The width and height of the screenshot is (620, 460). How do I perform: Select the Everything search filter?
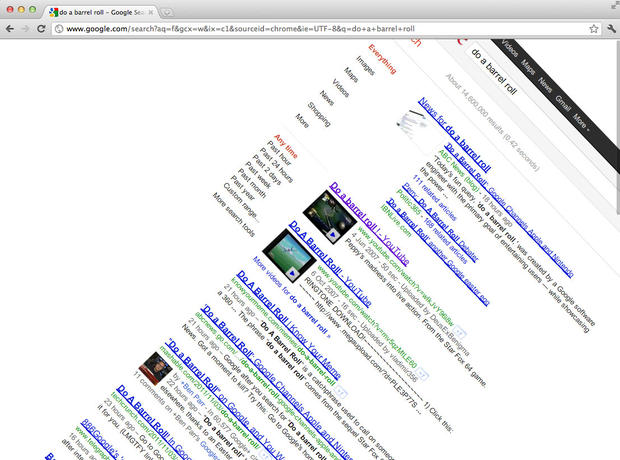point(382,59)
